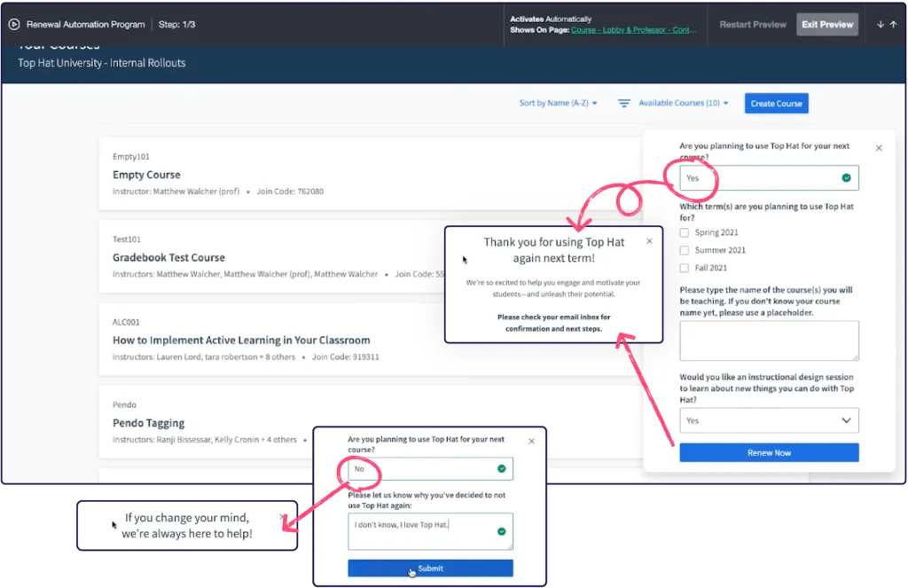The height and width of the screenshot is (588, 908).
Task: Click the Exit Preview button
Action: tap(827, 25)
